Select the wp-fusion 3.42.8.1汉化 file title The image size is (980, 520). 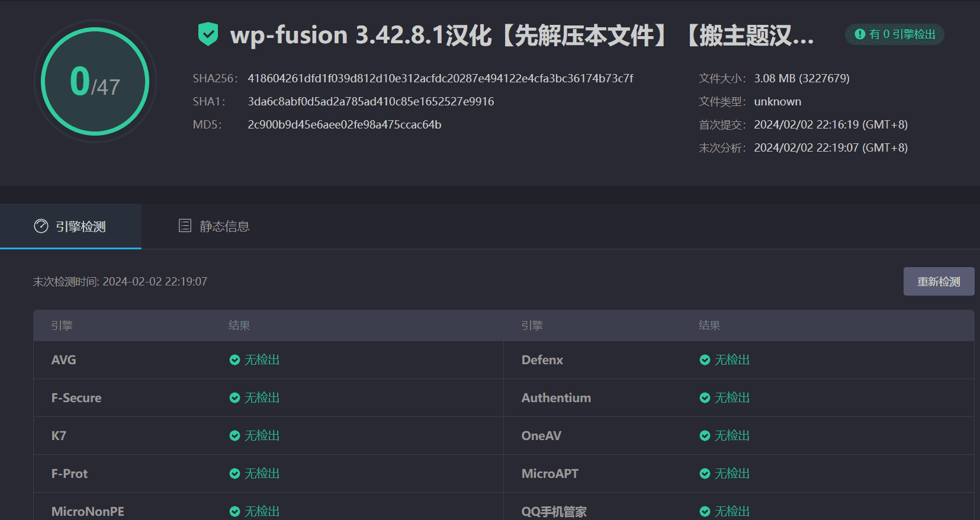pyautogui.click(x=522, y=35)
